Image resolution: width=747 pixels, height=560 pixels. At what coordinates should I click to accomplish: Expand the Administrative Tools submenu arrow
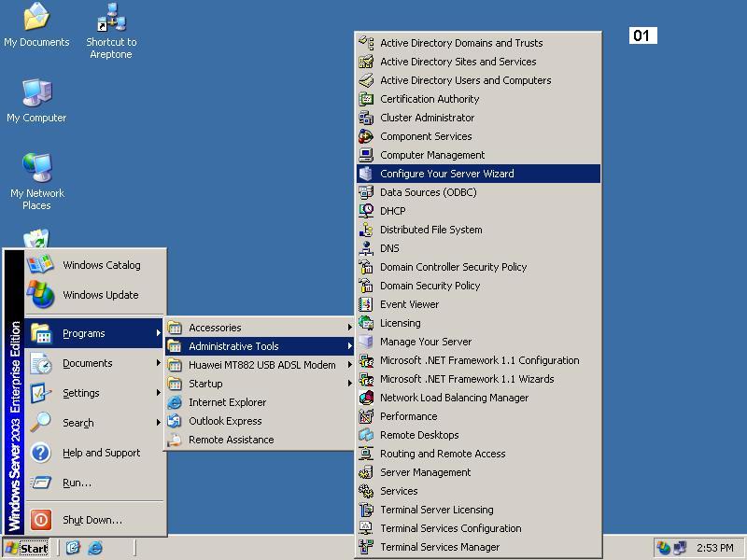coord(349,346)
